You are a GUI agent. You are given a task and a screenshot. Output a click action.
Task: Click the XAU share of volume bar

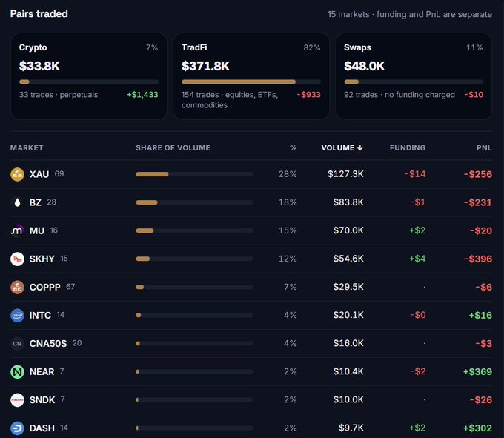click(194, 174)
